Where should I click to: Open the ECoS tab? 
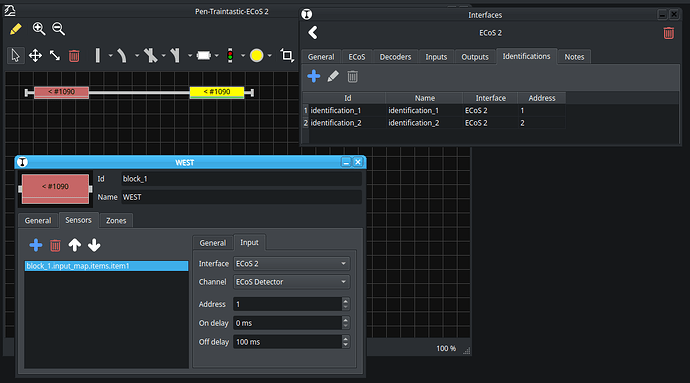click(x=356, y=57)
